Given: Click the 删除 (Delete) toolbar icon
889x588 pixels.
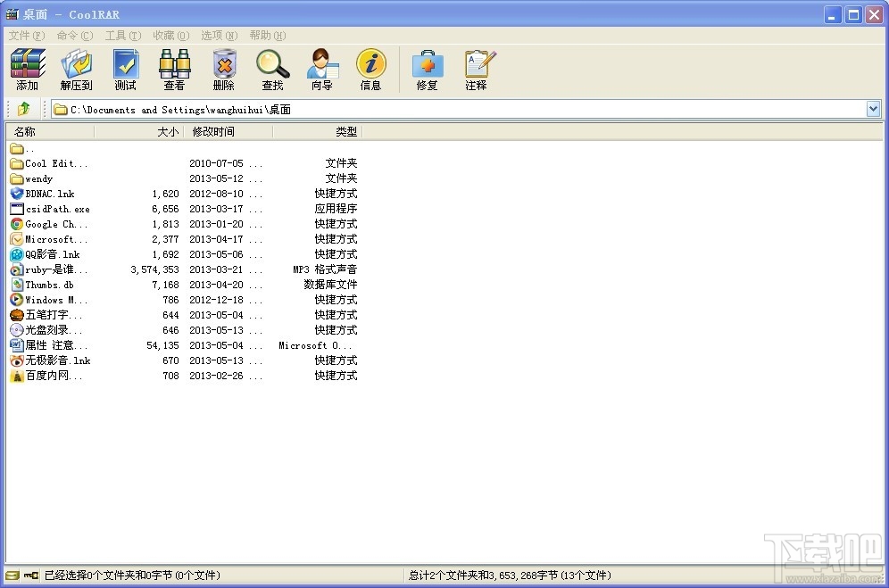Looking at the screenshot, I should tap(223, 70).
